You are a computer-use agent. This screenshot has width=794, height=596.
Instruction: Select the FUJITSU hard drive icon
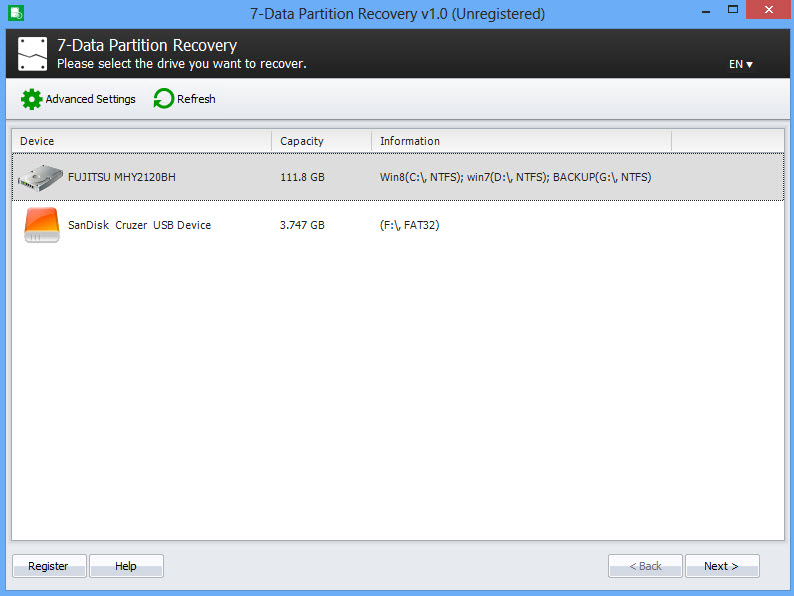(x=40, y=177)
